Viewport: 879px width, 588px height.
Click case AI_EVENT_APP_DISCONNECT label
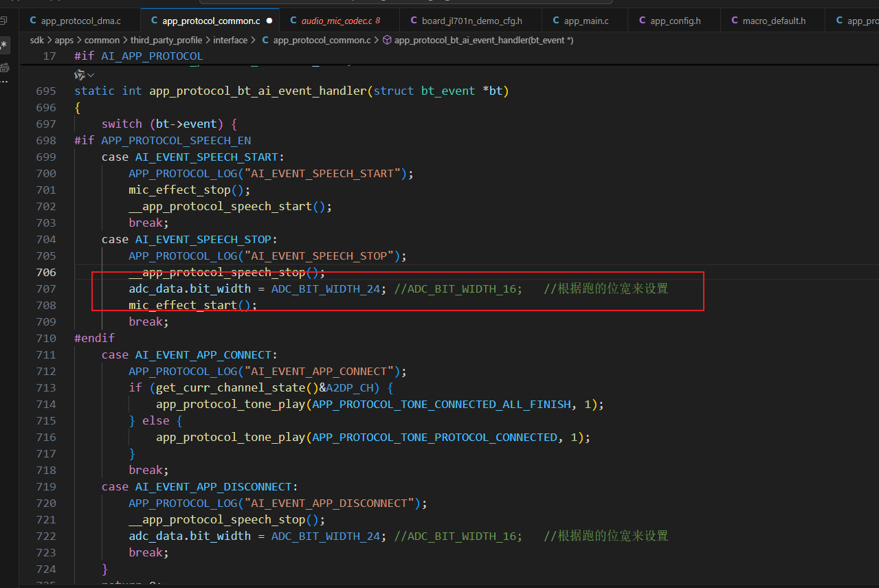[199, 486]
